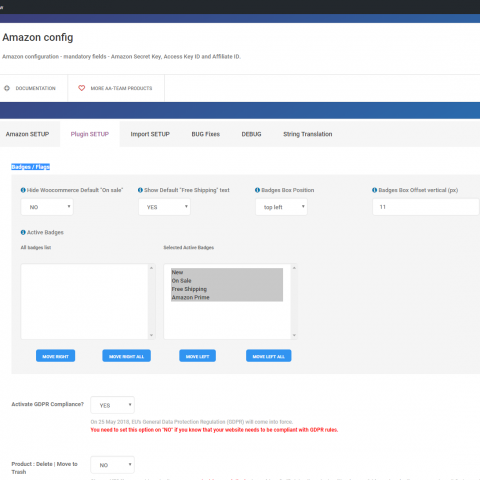This screenshot has height=480, width=480.
Task: Open the DOCUMENTATION link
Action: coord(35,88)
